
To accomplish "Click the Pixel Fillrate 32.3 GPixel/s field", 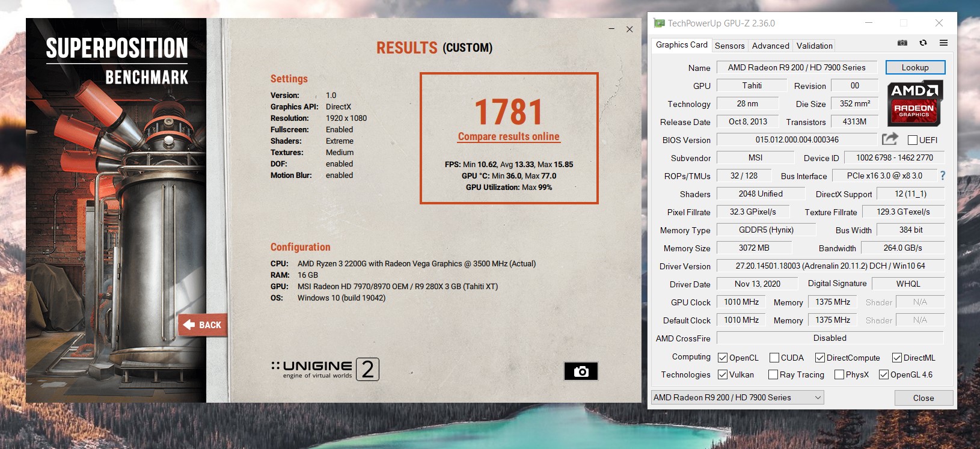I will (x=753, y=212).
